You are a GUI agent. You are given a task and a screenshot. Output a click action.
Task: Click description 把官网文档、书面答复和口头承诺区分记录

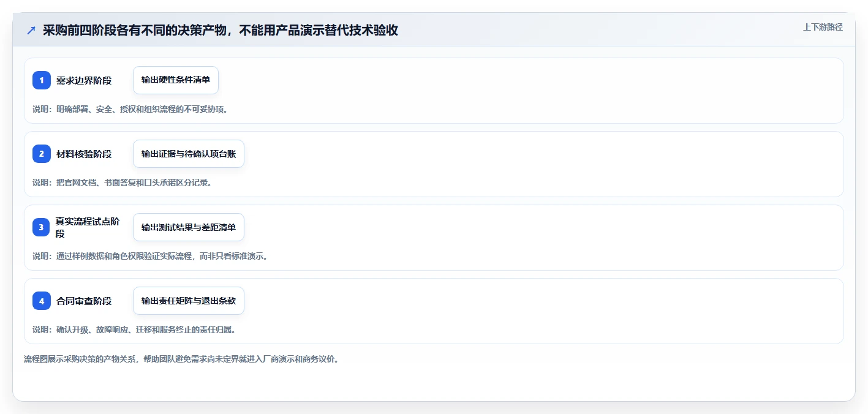(x=123, y=183)
